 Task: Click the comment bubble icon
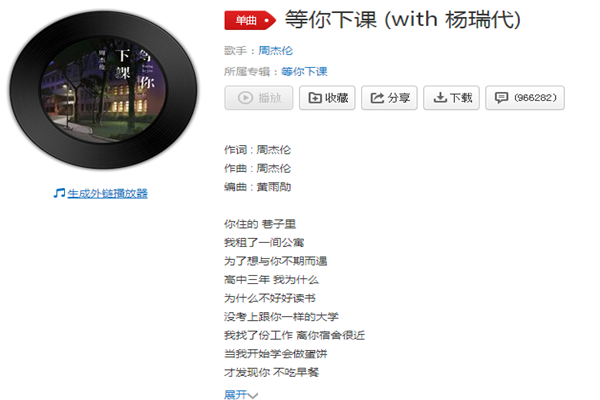click(501, 98)
